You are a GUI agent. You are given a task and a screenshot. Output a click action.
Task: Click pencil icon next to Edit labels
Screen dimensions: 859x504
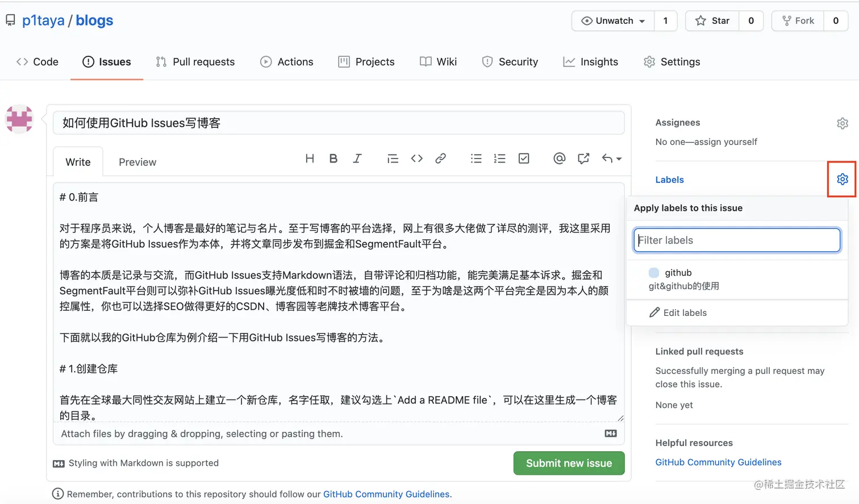click(x=654, y=313)
